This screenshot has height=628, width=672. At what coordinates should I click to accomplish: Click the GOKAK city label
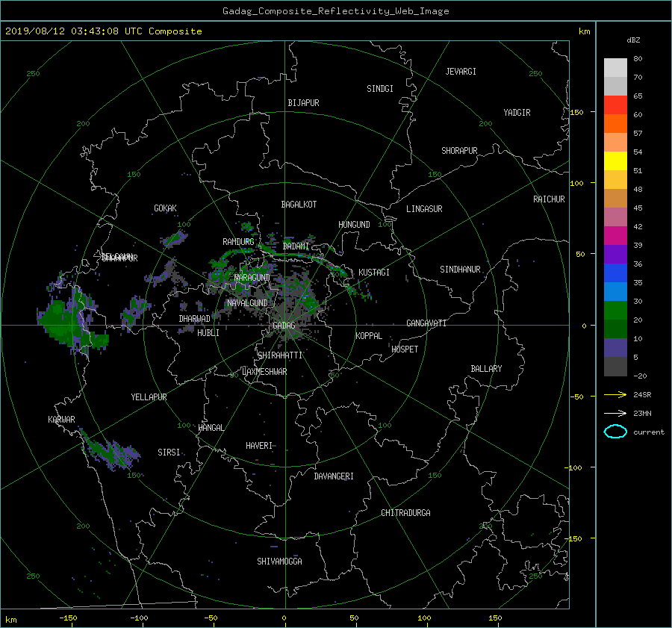click(x=165, y=208)
